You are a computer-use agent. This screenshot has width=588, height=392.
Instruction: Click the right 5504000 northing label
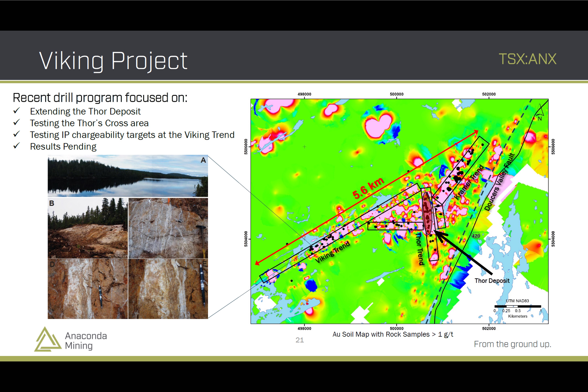point(553,239)
